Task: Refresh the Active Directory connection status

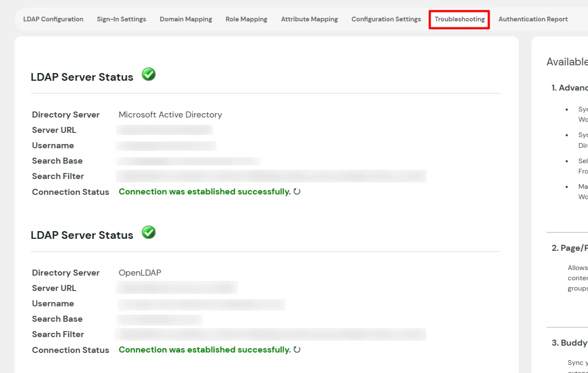Action: 297,192
